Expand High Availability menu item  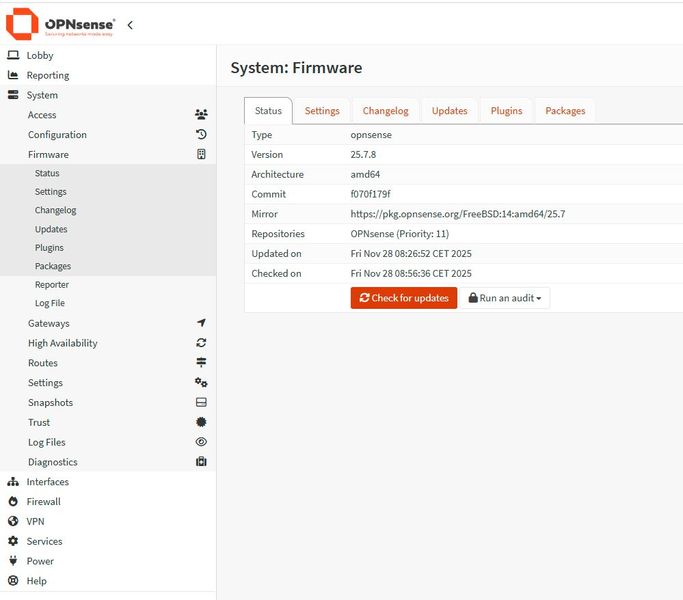point(108,343)
